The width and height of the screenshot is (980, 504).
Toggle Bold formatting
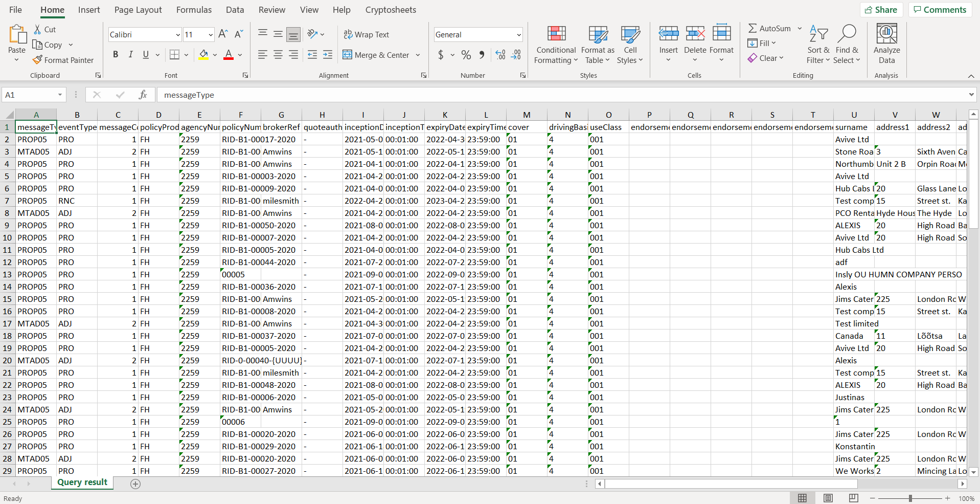(116, 55)
